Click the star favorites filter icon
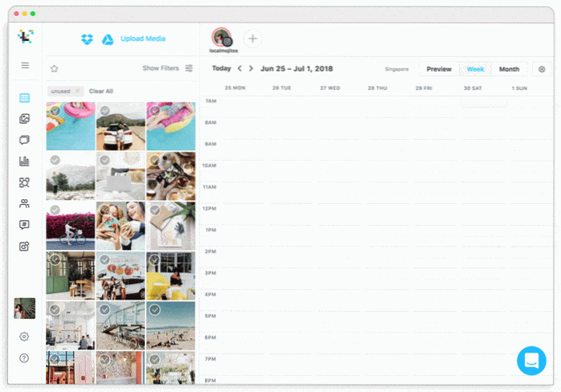 [x=54, y=69]
